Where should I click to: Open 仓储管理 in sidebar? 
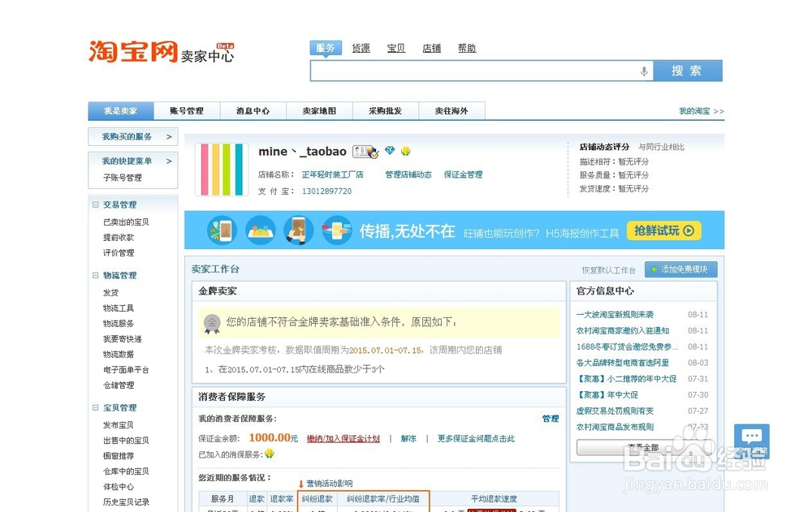pyautogui.click(x=119, y=385)
